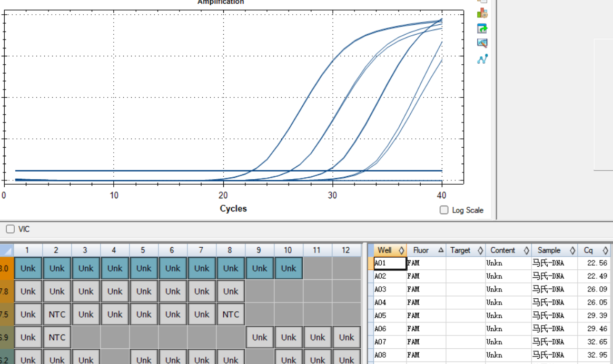The image size is (613, 364).
Task: Click Unk well in row 7.8 column 8
Action: [231, 291]
